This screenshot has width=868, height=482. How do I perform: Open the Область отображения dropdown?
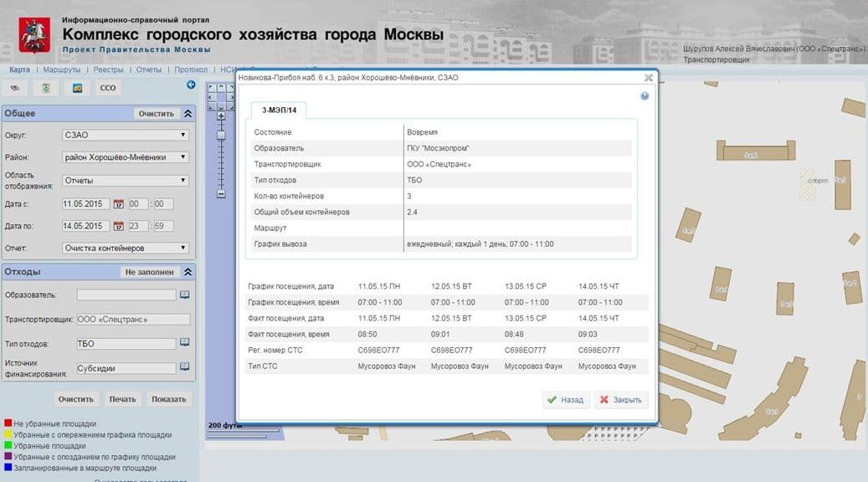tap(126, 181)
